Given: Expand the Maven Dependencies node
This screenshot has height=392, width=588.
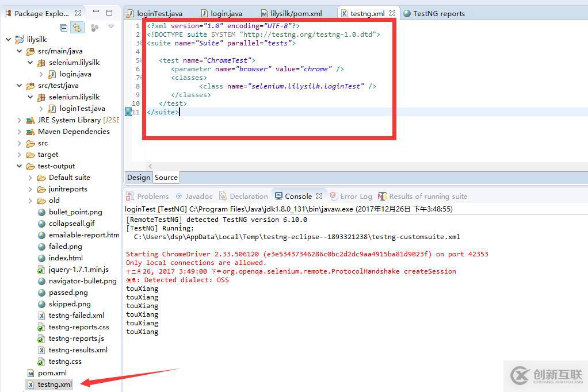Looking at the screenshot, I should tap(20, 132).
